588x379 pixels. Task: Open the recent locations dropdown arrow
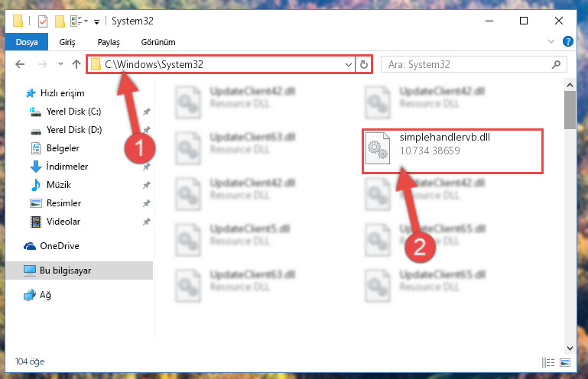coord(60,64)
